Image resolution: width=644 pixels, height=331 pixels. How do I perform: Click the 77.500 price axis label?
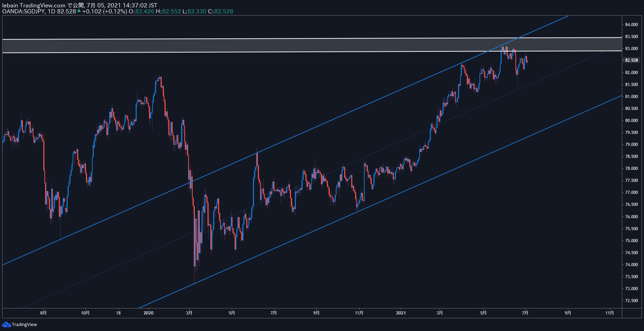coord(632,180)
